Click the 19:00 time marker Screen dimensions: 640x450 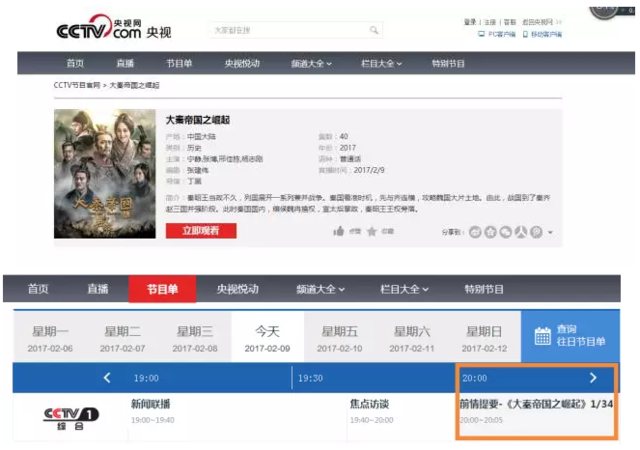(146, 378)
